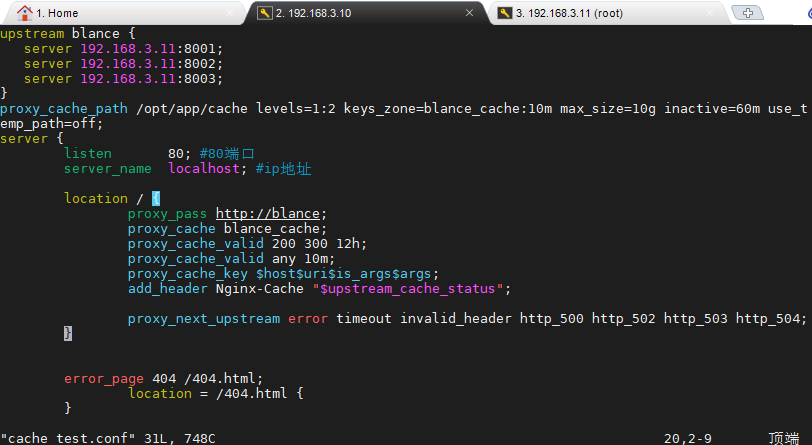This screenshot has height=445, width=812.
Task: Close the 1. Home tab
Action: [229, 13]
